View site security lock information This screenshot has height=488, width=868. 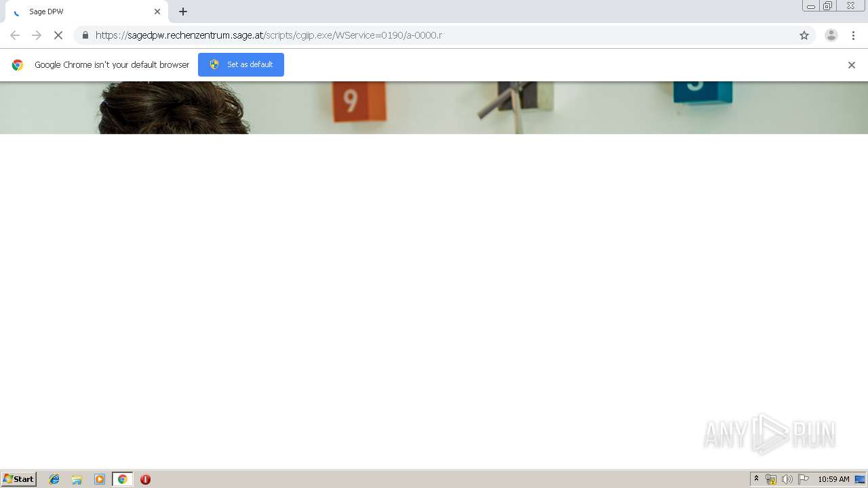click(85, 35)
